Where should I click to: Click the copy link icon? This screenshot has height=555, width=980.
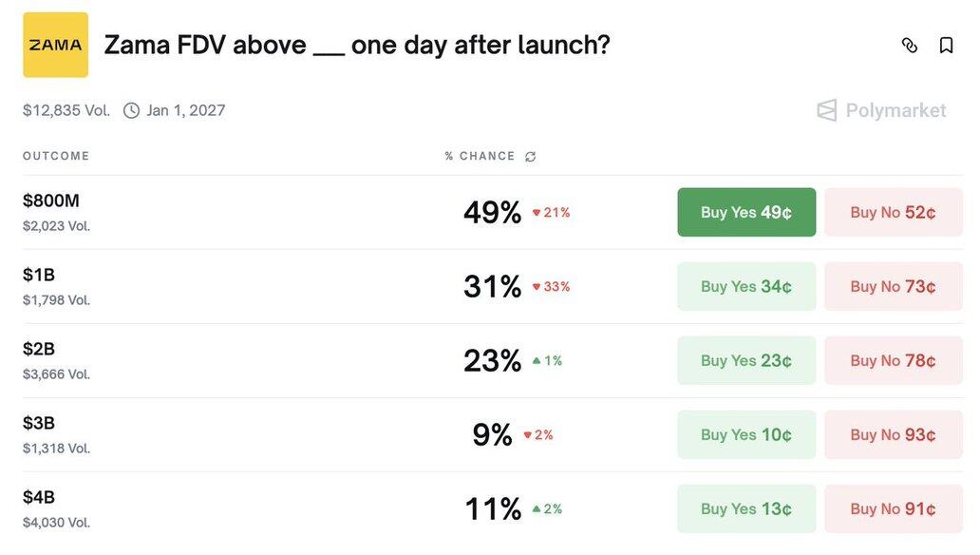pos(910,45)
